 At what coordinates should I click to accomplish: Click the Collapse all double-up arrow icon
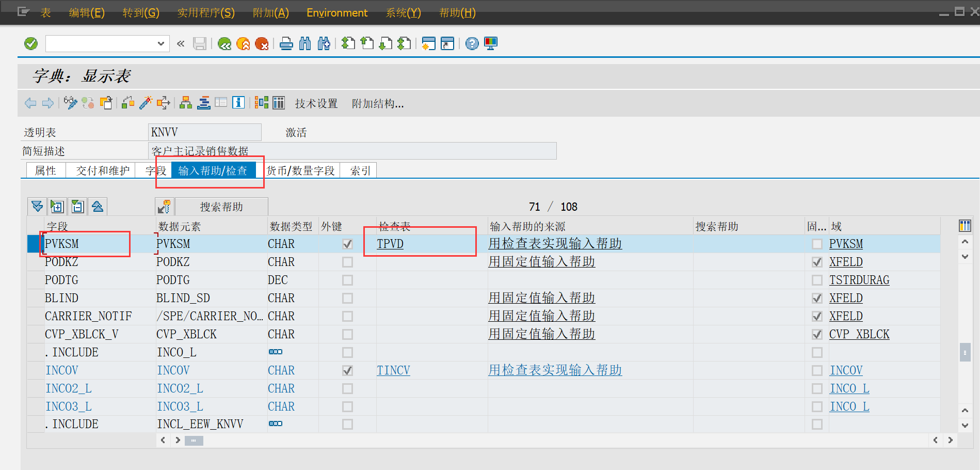(98, 207)
